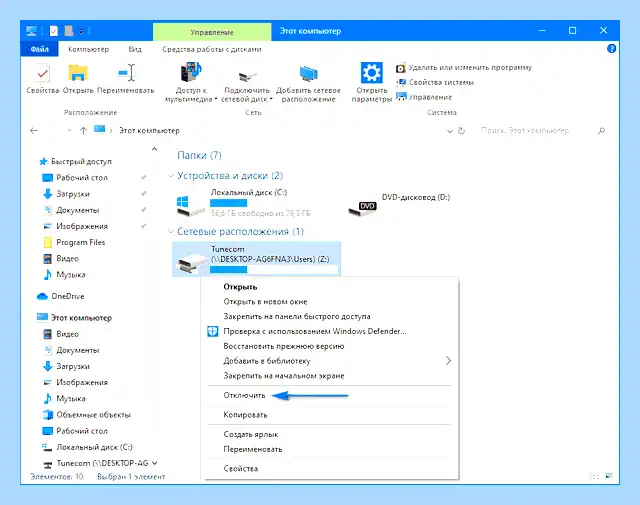Open the Файл tab
The image size is (640, 505).
40,49
